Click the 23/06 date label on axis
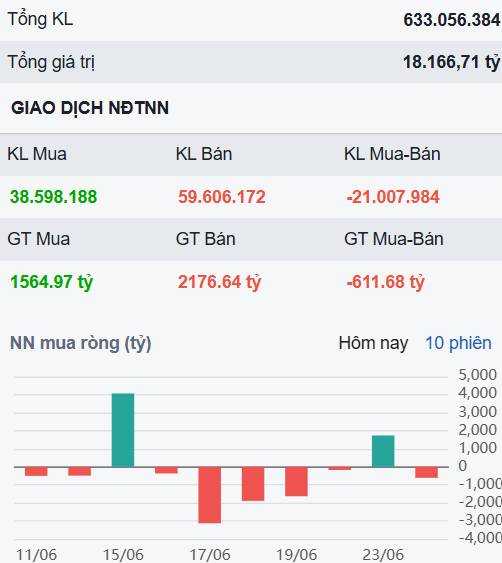 tap(383, 555)
